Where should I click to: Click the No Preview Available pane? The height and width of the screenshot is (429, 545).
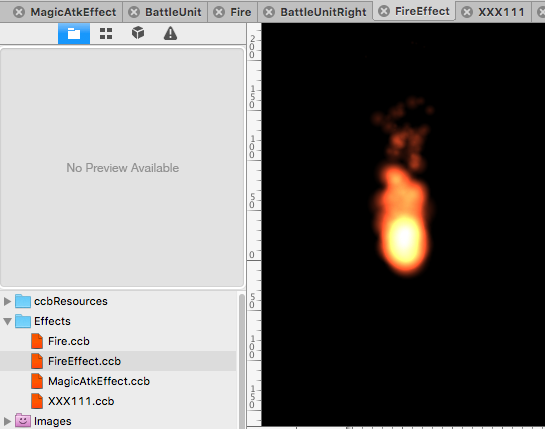(x=122, y=168)
